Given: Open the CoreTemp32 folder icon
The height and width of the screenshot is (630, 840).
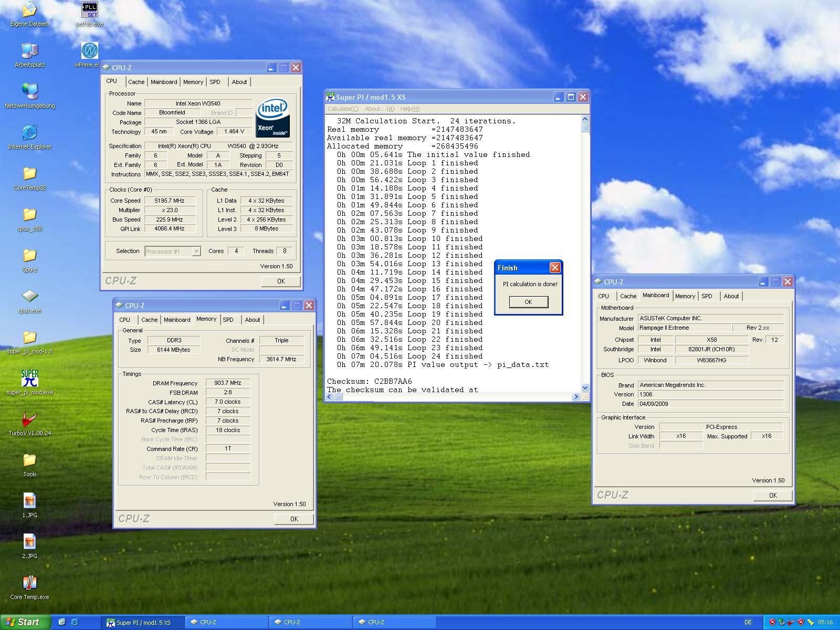Looking at the screenshot, I should [x=29, y=177].
